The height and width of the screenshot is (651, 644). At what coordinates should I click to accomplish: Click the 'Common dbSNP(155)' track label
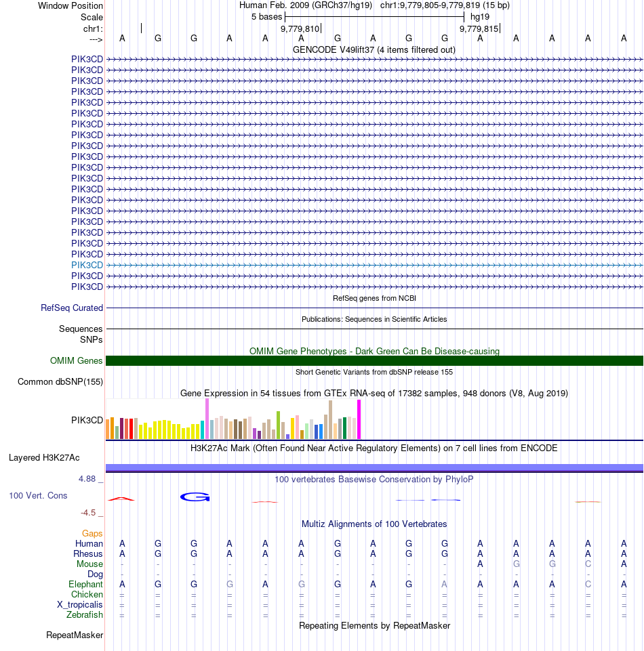click(x=60, y=382)
